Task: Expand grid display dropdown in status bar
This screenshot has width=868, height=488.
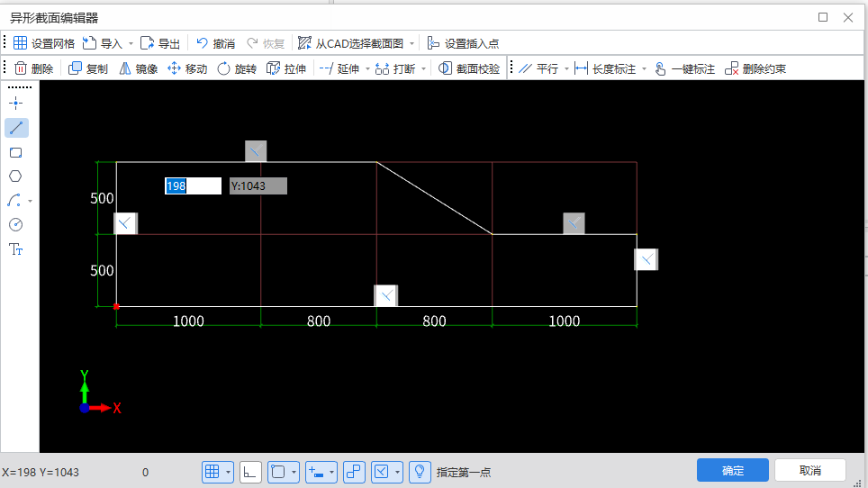Action: pos(228,472)
